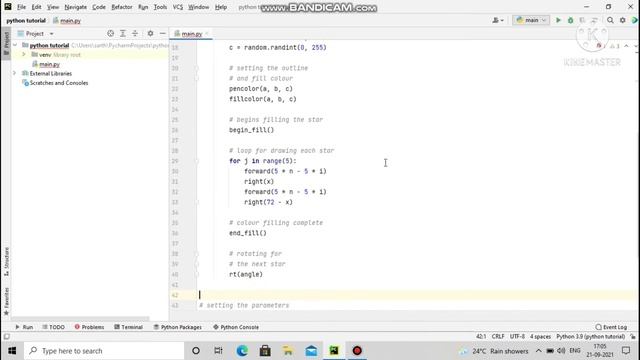
Task: Open the Problems tool window
Action: coord(89,327)
